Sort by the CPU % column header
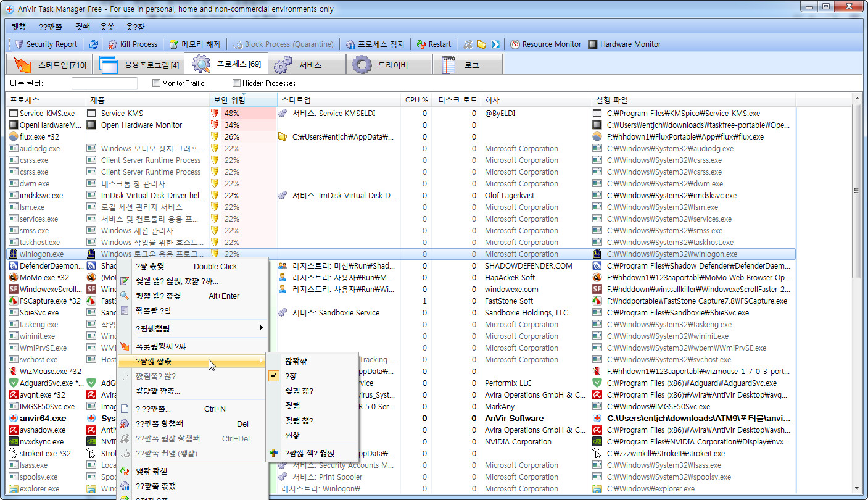This screenshot has height=500, width=868. (x=416, y=99)
